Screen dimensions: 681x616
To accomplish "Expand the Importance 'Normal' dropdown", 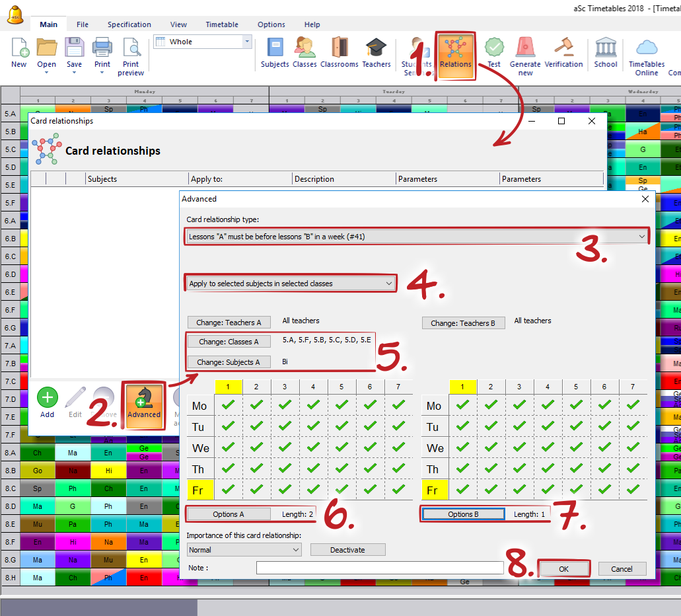I will (x=244, y=550).
